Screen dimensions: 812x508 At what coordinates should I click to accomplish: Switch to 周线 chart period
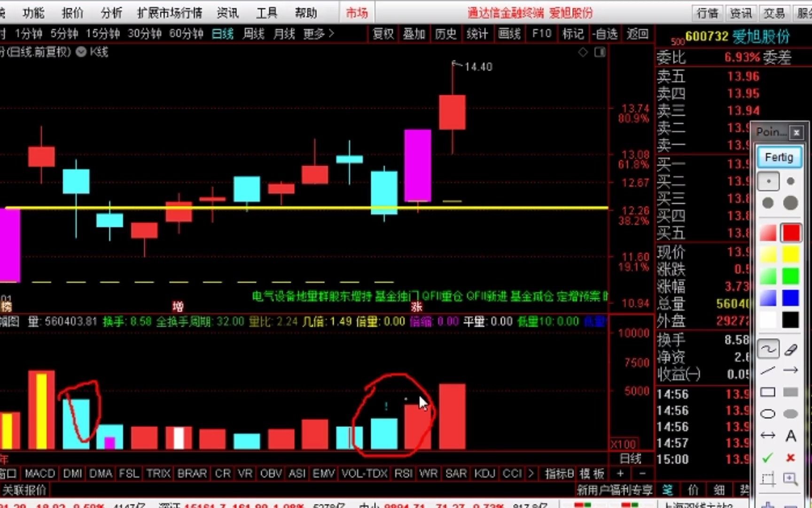tap(254, 34)
